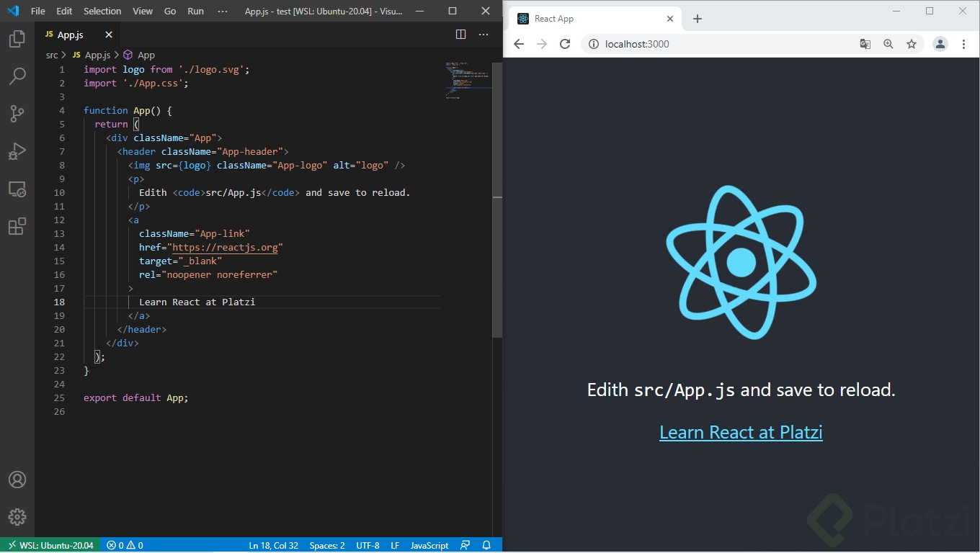Image resolution: width=980 pixels, height=553 pixels.
Task: Select the Explorer icon in the activity bar
Action: (x=17, y=40)
